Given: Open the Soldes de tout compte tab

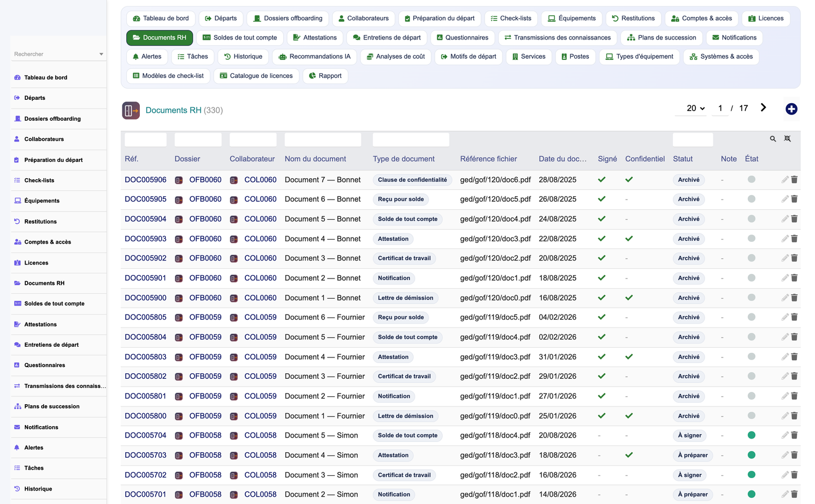Looking at the screenshot, I should [x=240, y=38].
